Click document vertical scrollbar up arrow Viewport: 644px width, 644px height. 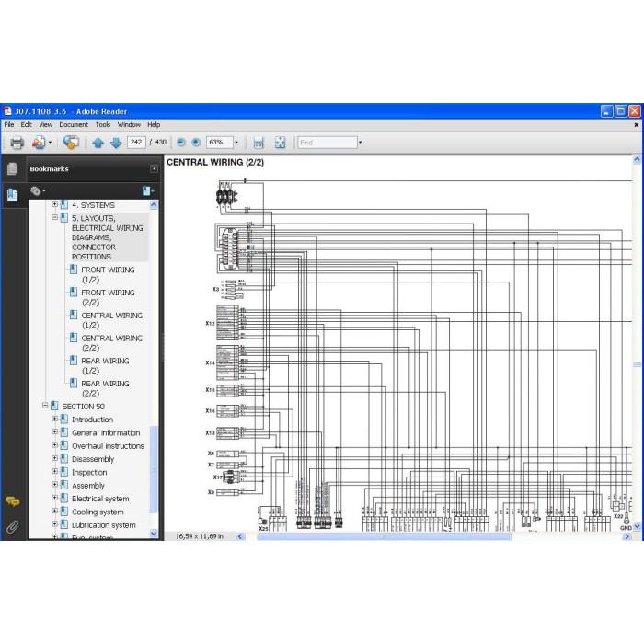(637, 160)
